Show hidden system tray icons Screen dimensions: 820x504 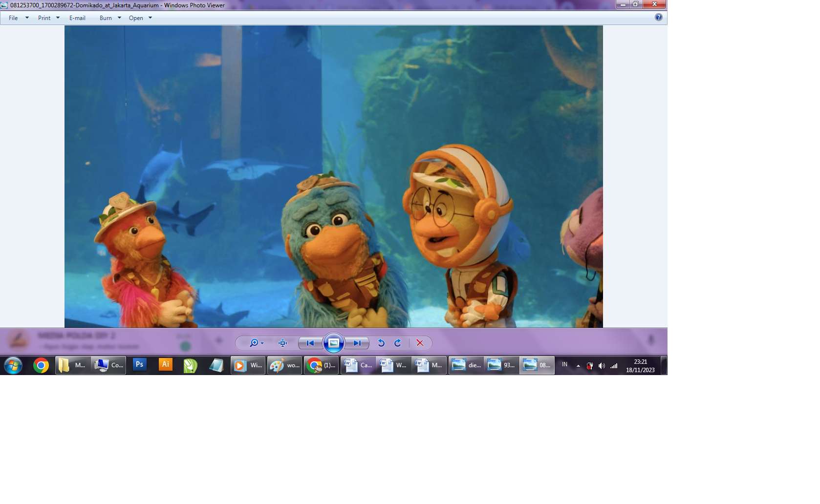coord(578,366)
